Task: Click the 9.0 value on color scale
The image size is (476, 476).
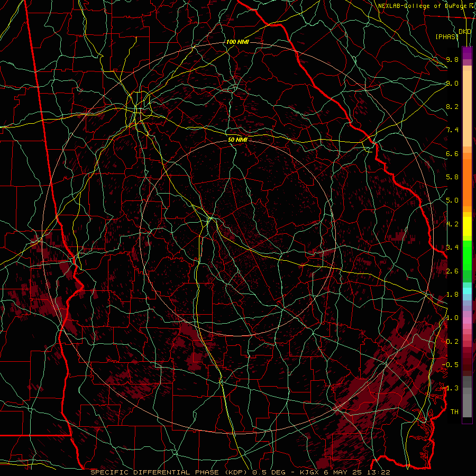Action: click(x=452, y=83)
